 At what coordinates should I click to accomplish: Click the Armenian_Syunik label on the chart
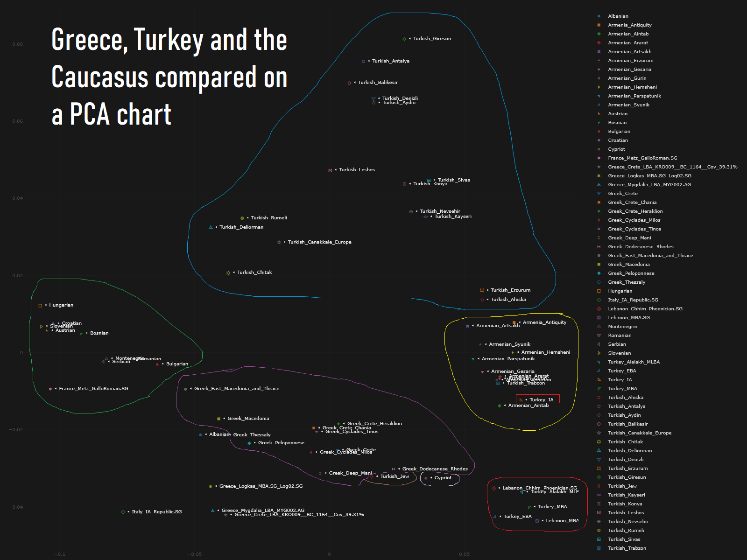pos(509,344)
